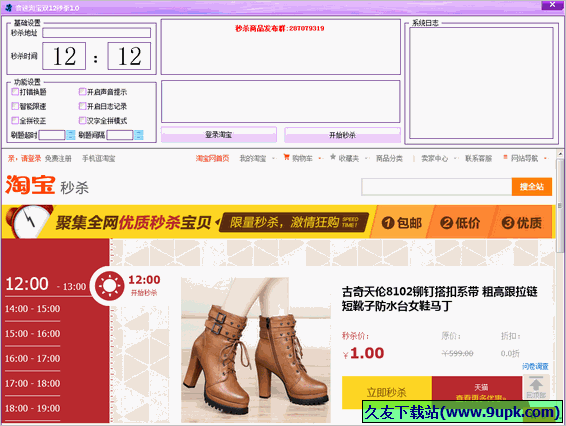Click the red 天猫 button

tap(477, 388)
